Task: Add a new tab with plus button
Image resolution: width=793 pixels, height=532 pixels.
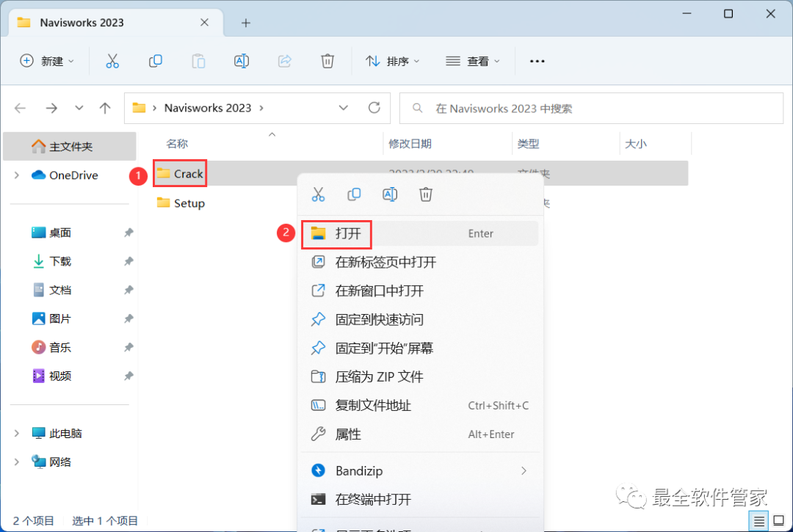Action: click(x=246, y=23)
